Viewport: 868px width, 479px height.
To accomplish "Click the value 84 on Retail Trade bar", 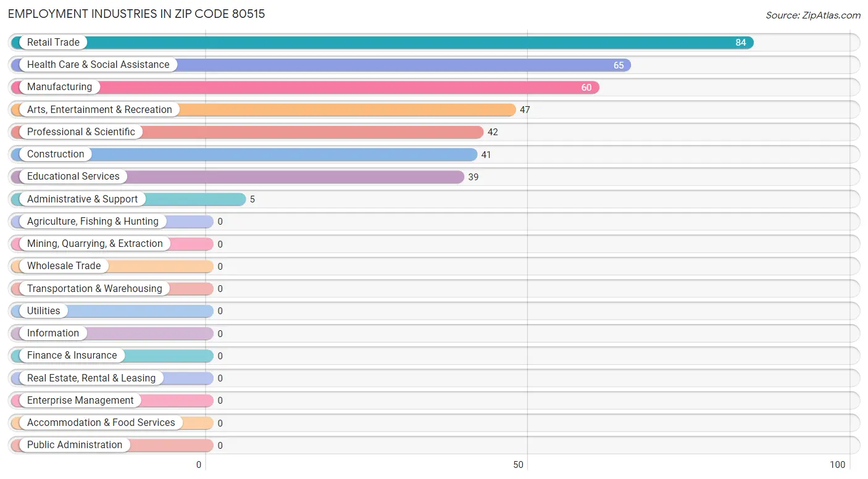I will tap(741, 43).
